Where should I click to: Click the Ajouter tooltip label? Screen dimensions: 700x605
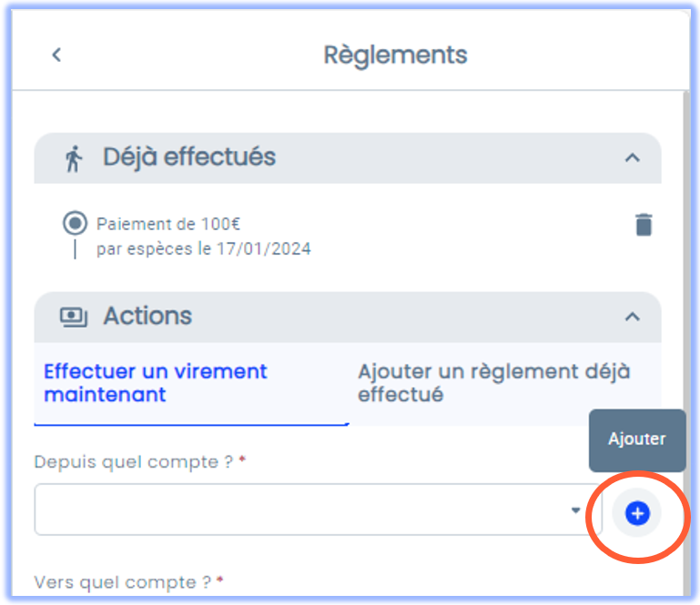click(637, 440)
